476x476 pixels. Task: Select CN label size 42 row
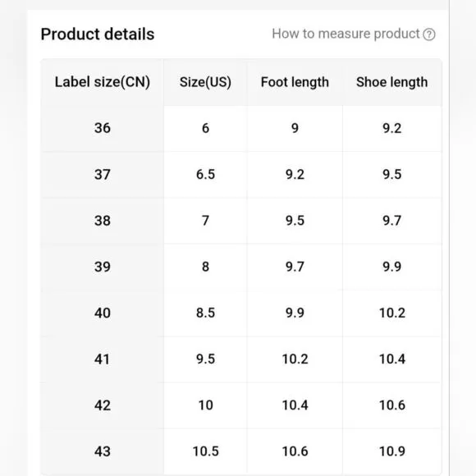241,405
